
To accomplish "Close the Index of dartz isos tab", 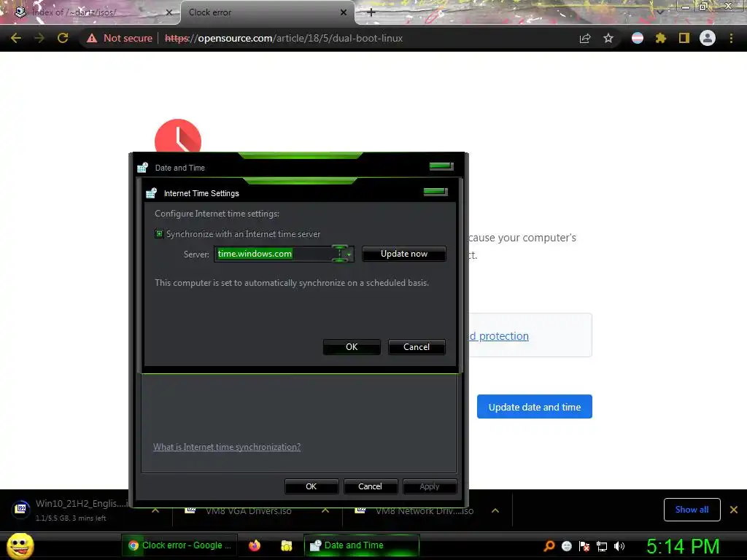I will [x=169, y=12].
